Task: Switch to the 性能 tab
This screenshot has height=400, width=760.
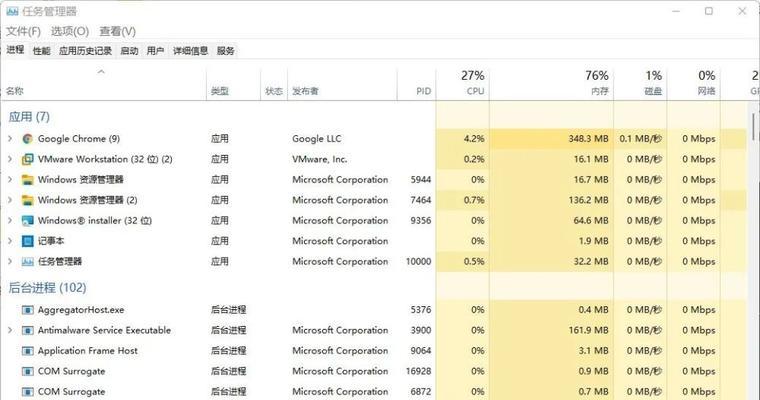Action: tap(42, 51)
